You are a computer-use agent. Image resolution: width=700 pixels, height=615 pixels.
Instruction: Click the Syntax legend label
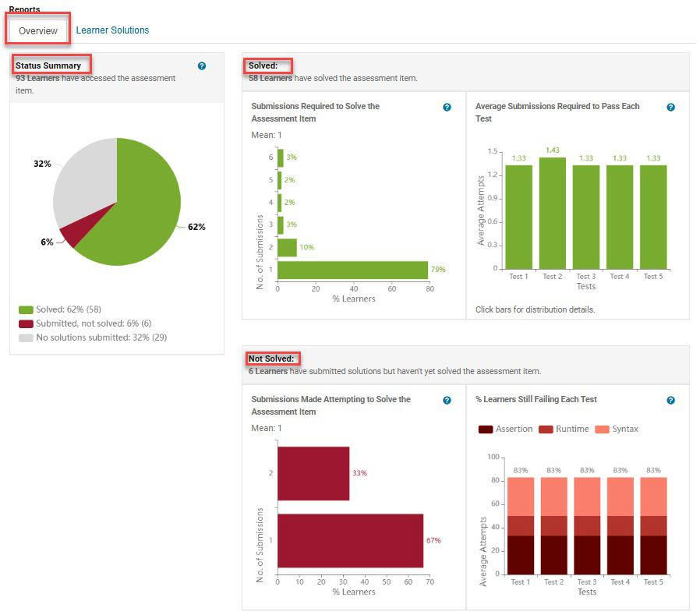pos(625,429)
